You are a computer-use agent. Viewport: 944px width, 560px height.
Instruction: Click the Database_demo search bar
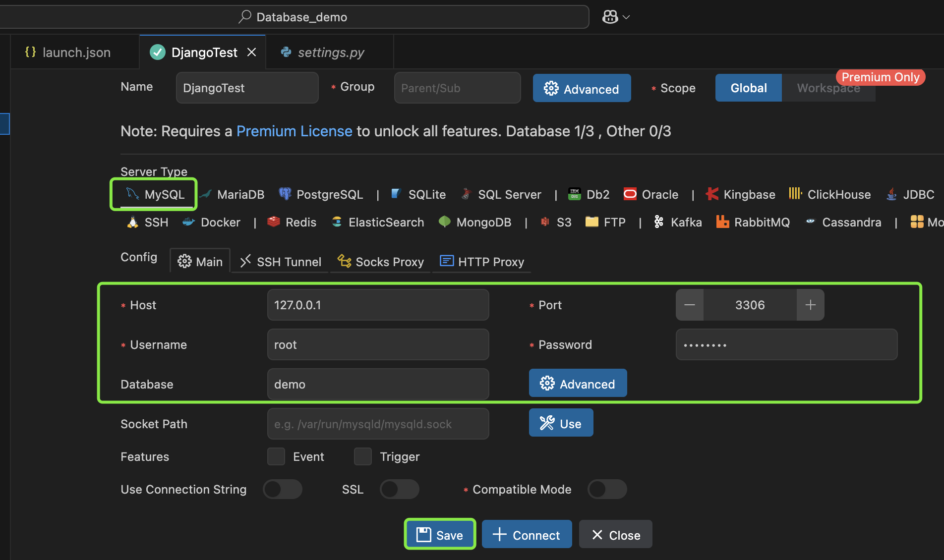(295, 17)
